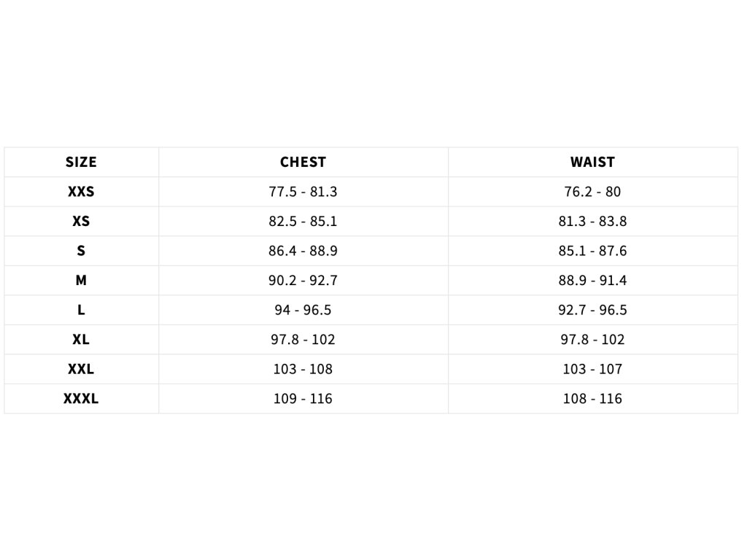Click the WAIST column header

[x=592, y=162]
